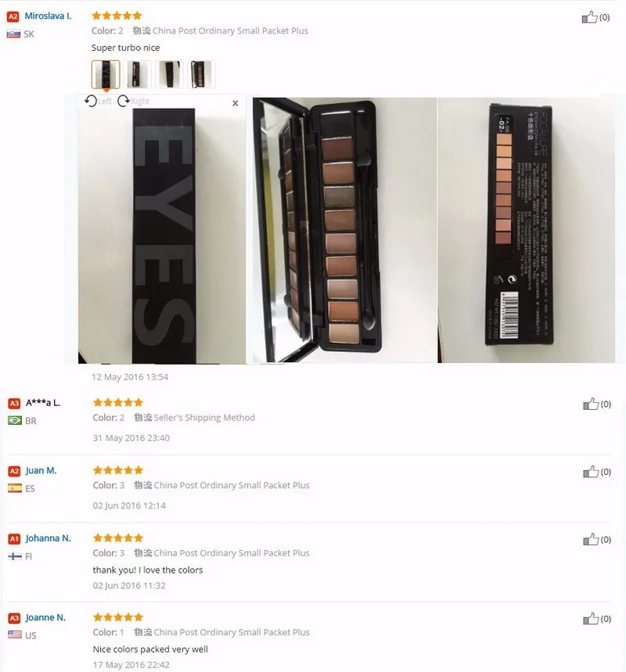Open Johanna N.'s reviewer profile

(x=48, y=538)
